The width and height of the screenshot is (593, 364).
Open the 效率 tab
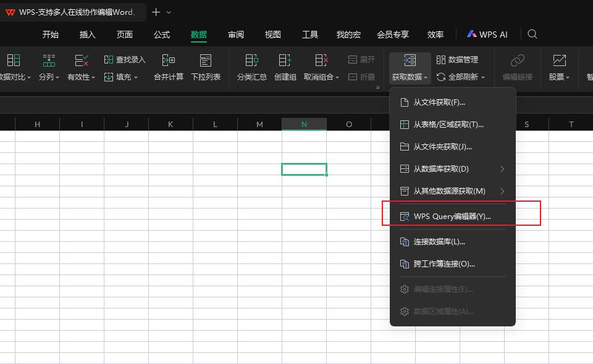point(435,35)
